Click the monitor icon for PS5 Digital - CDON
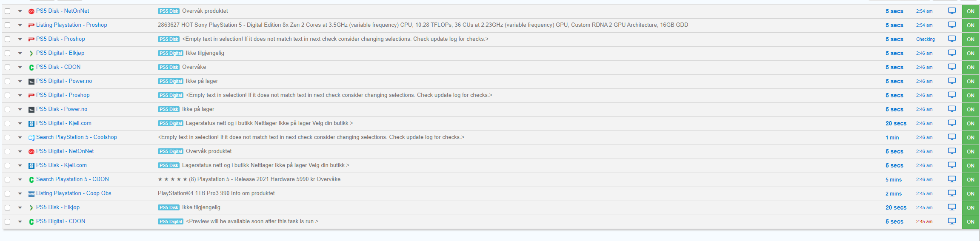Image resolution: width=980 pixels, height=241 pixels. tap(952, 221)
